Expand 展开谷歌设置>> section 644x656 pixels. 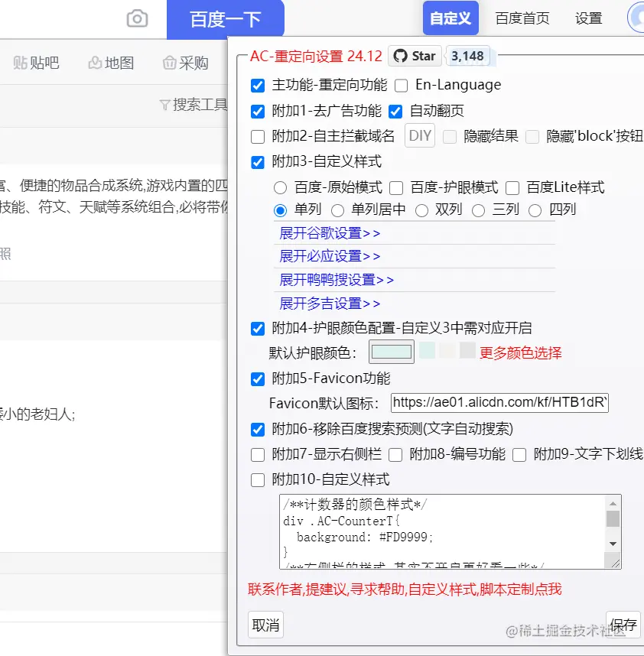(x=330, y=233)
